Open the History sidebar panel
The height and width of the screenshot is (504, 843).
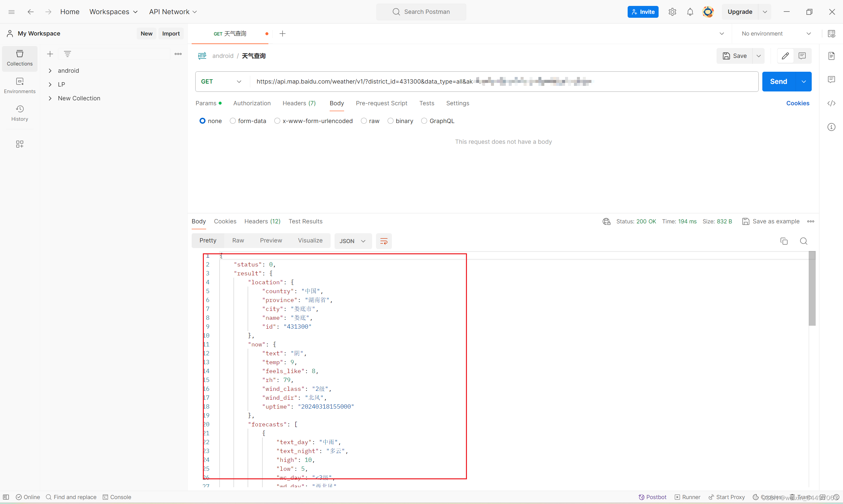20,113
